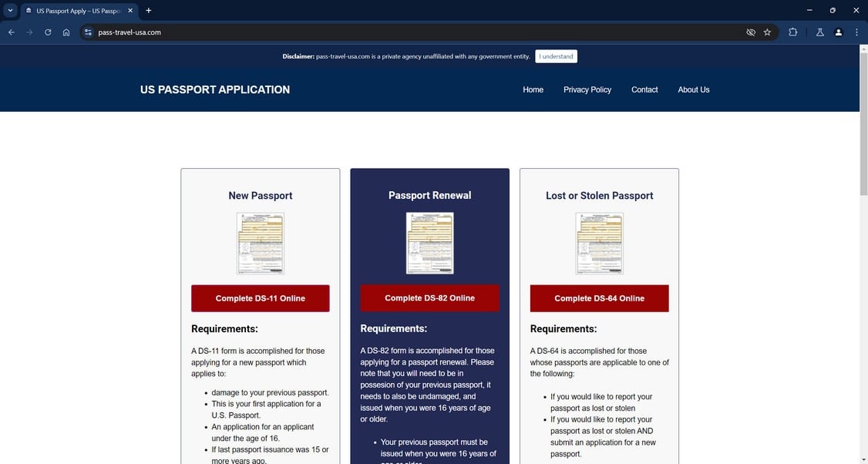This screenshot has height=464, width=868.
Task: Reload the current page
Action: click(47, 32)
